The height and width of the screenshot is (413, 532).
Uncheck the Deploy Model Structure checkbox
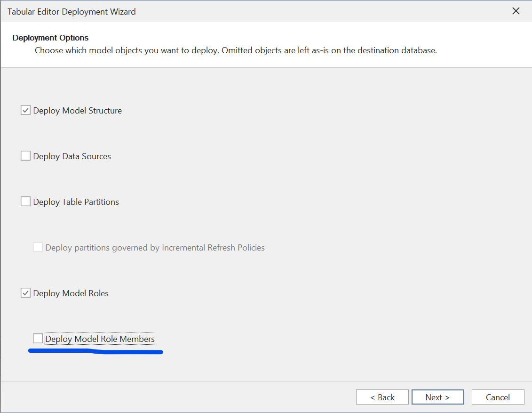(25, 110)
